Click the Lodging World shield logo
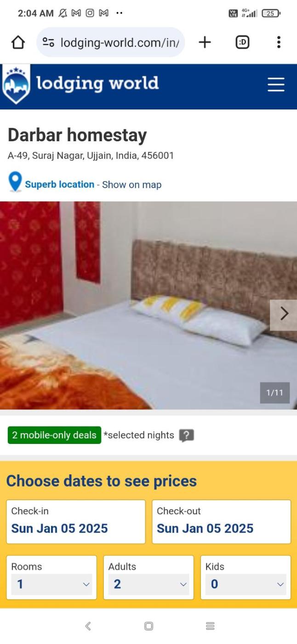This screenshot has height=644, width=297. [17, 84]
